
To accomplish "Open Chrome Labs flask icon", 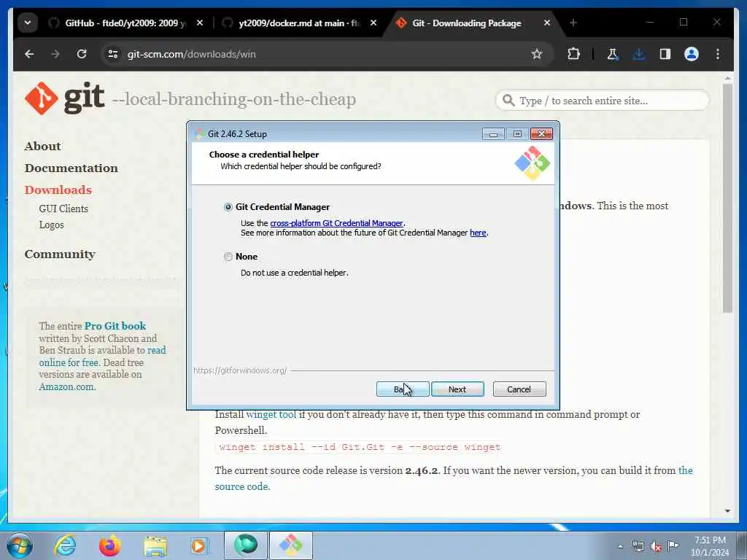I will point(613,54).
